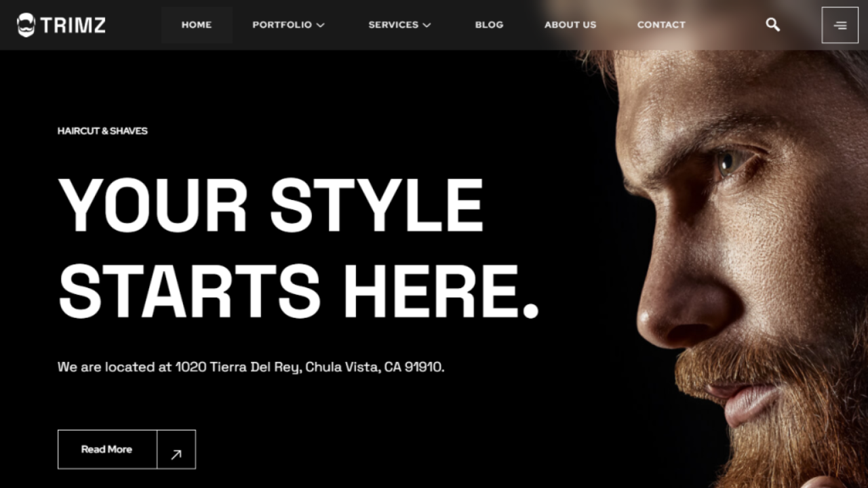
Task: Click the Trimz bearded face logo icon
Action: click(26, 25)
